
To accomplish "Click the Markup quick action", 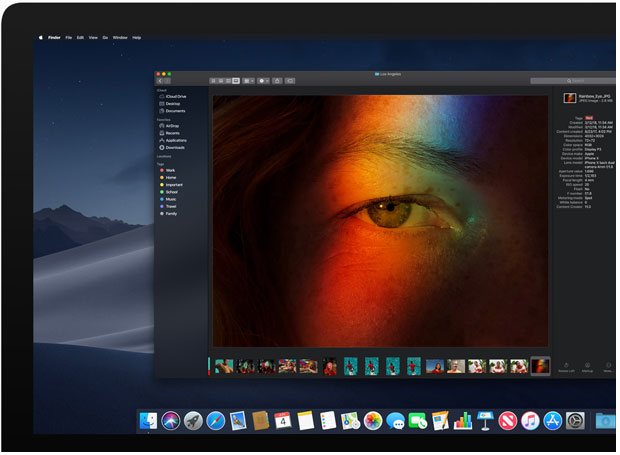I will 588,367.
